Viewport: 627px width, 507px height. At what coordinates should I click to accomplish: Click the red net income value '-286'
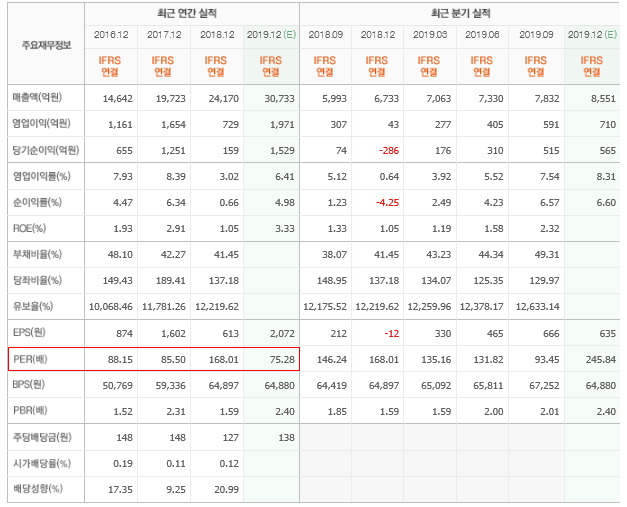point(389,151)
